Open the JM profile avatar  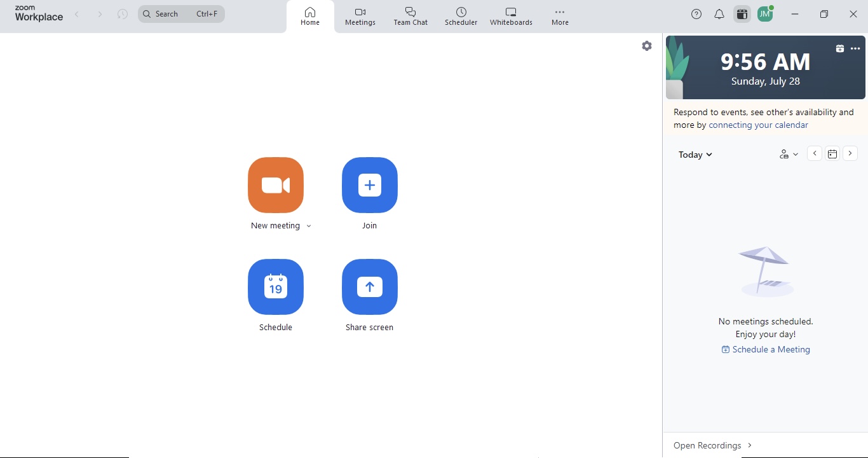[766, 14]
